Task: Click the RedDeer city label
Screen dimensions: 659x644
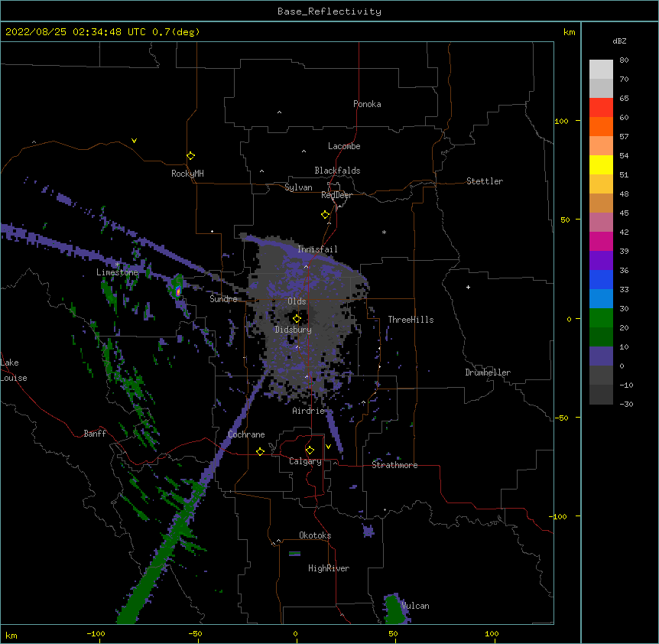Action: [336, 195]
